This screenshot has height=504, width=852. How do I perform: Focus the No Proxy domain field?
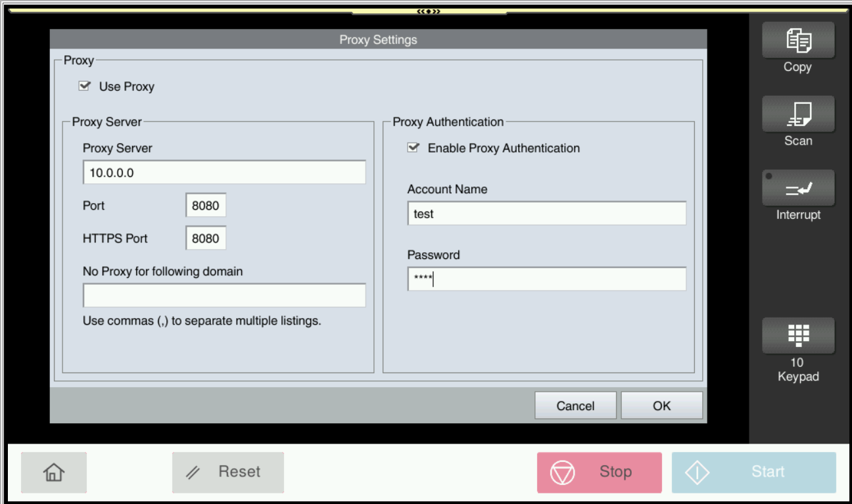point(224,296)
